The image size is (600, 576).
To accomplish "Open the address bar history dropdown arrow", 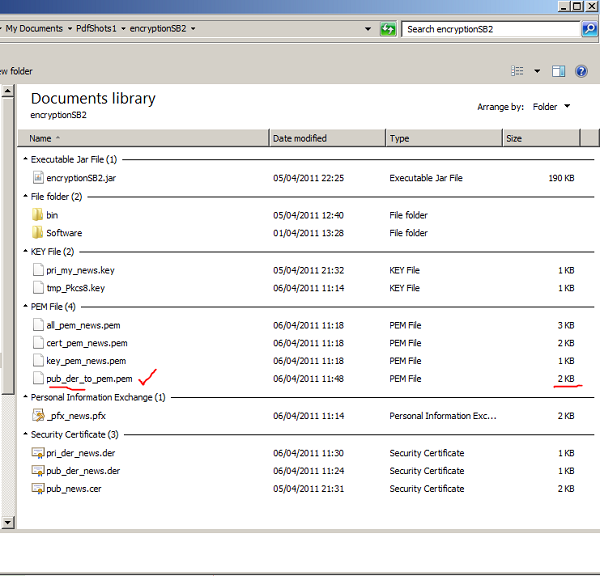I will click(x=368, y=29).
